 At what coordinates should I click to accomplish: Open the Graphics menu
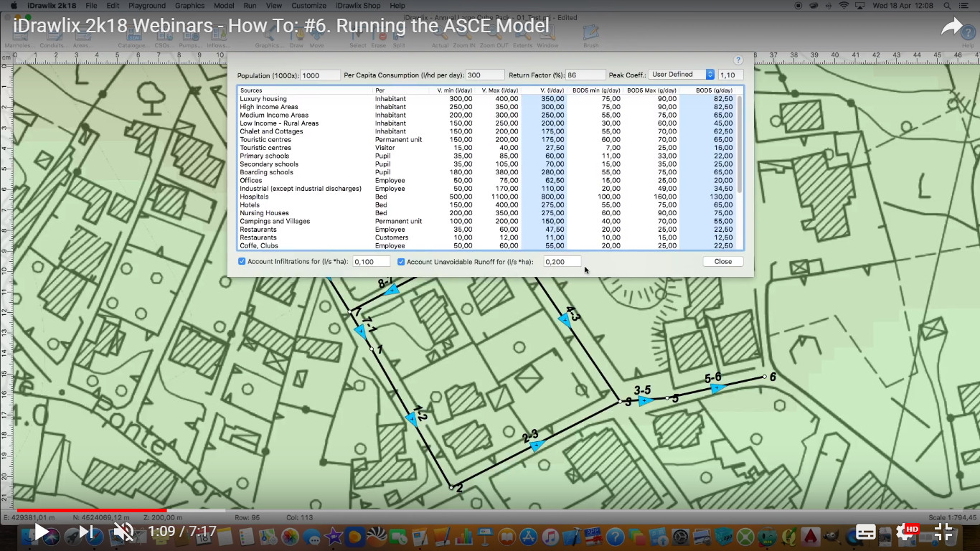189,6
